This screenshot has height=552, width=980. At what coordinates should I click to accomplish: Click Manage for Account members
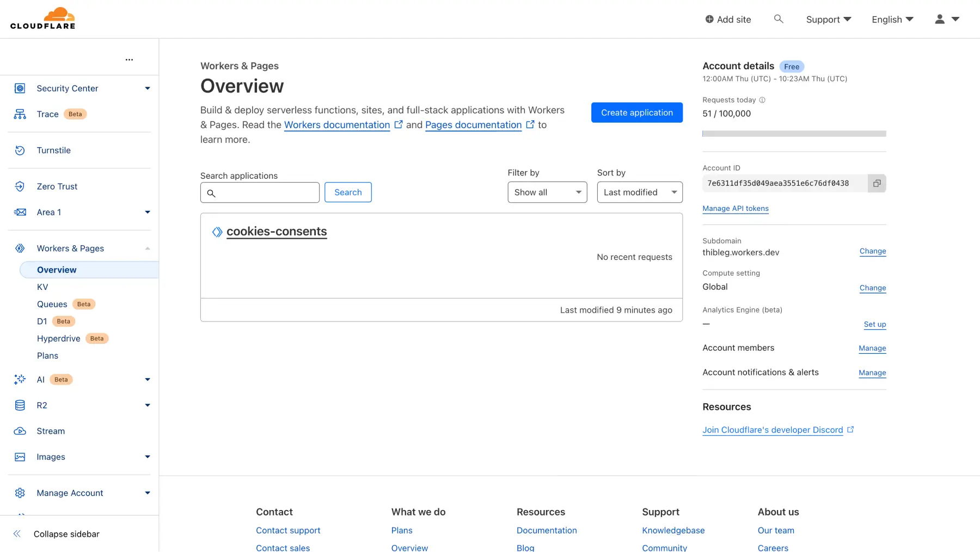click(x=872, y=348)
